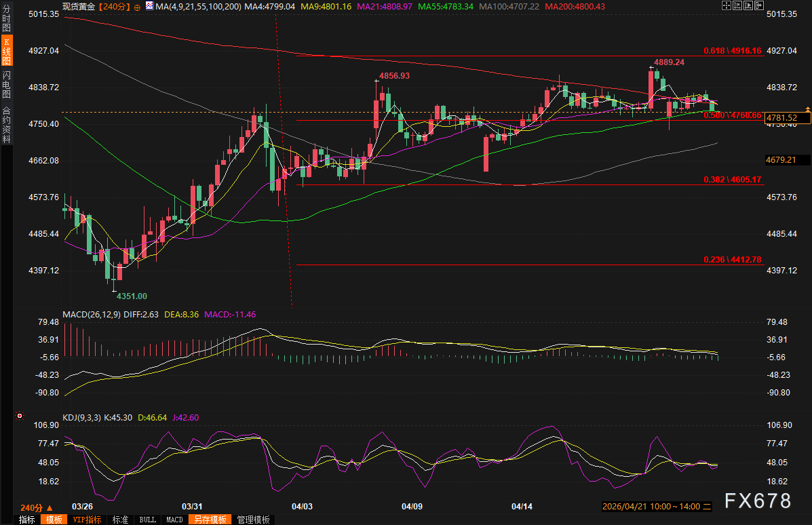Open the MA indicator settings icon
812x525 pixels.
(x=149, y=7)
